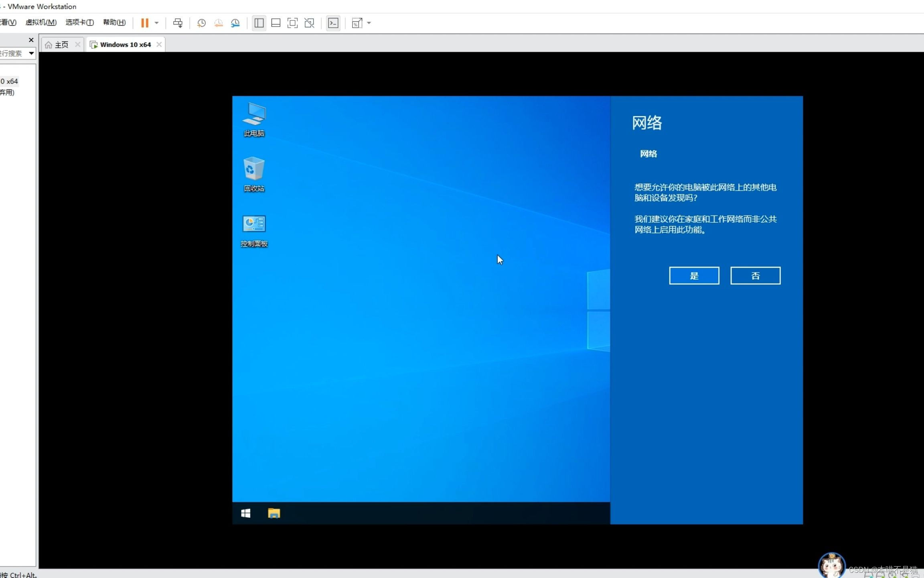924x578 pixels.
Task: Expand the power options dropdown arrow
Action: tap(157, 23)
